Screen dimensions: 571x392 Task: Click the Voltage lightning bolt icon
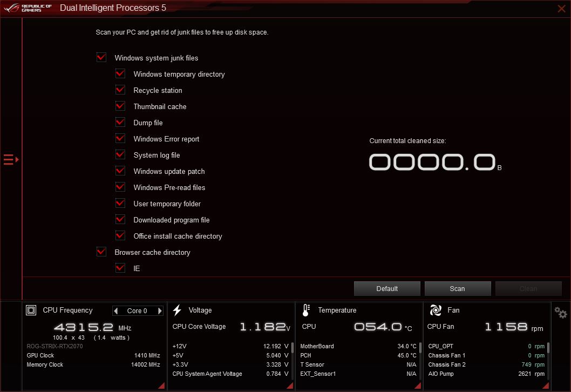click(178, 310)
